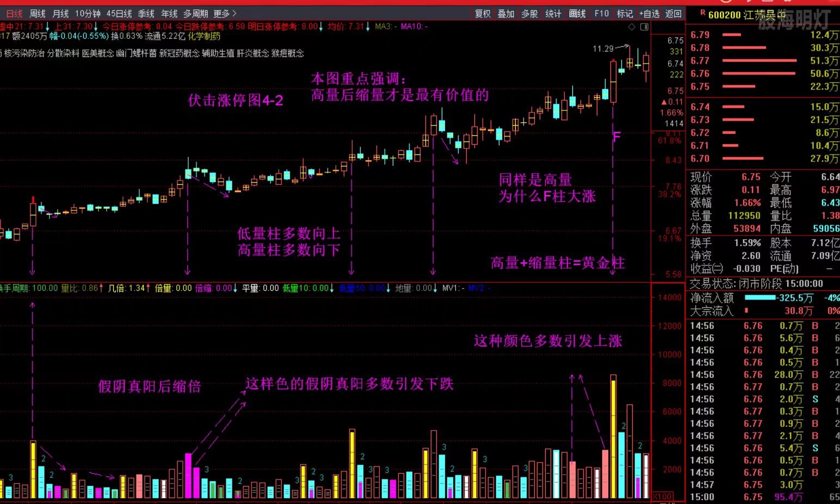The width and height of the screenshot is (840, 504).
Task: Click the 11.29 high price label on chart
Action: click(x=603, y=49)
